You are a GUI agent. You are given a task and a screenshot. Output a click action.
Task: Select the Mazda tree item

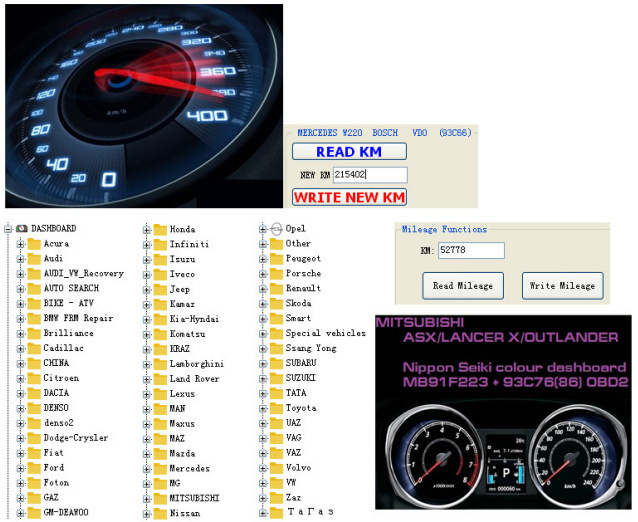click(x=182, y=454)
